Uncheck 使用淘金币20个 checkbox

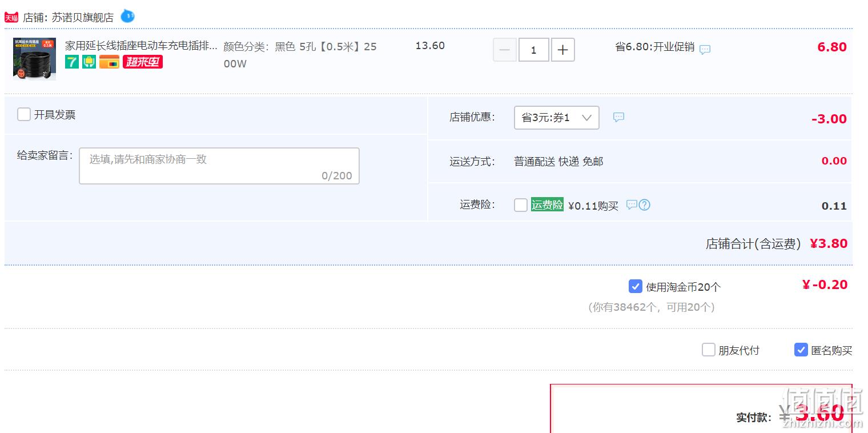[x=635, y=286]
